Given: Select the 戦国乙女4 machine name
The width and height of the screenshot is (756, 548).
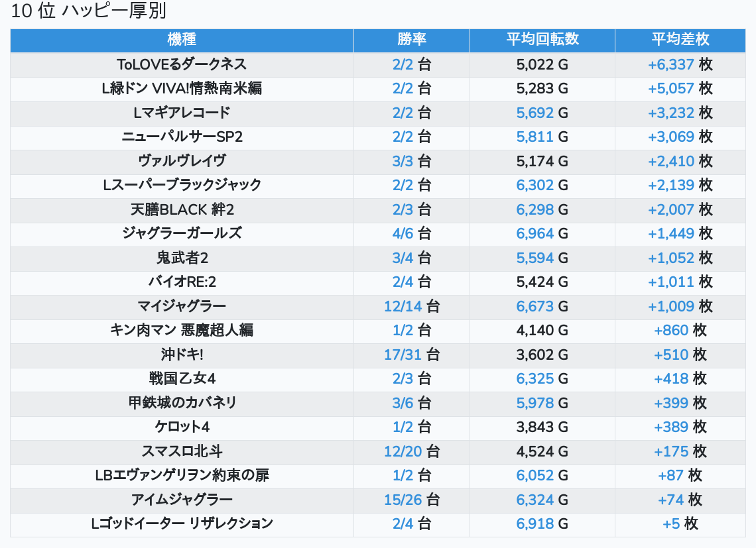Looking at the screenshot, I should point(182,378).
